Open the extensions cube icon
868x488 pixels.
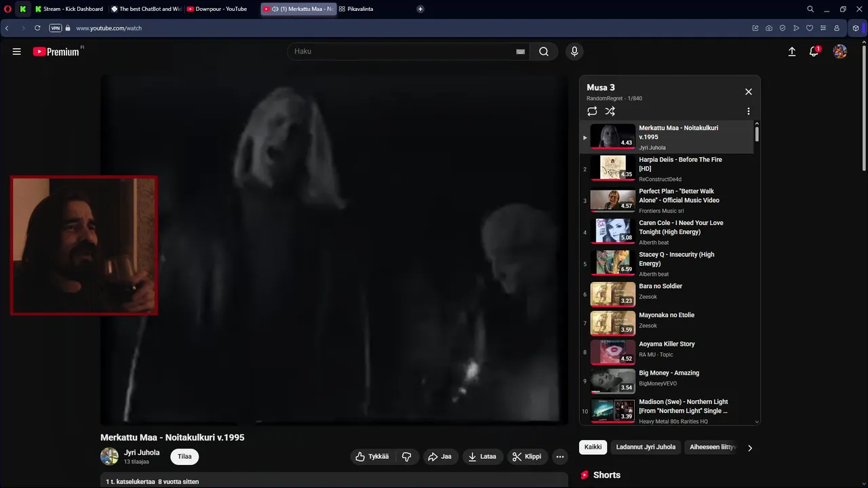pos(856,28)
